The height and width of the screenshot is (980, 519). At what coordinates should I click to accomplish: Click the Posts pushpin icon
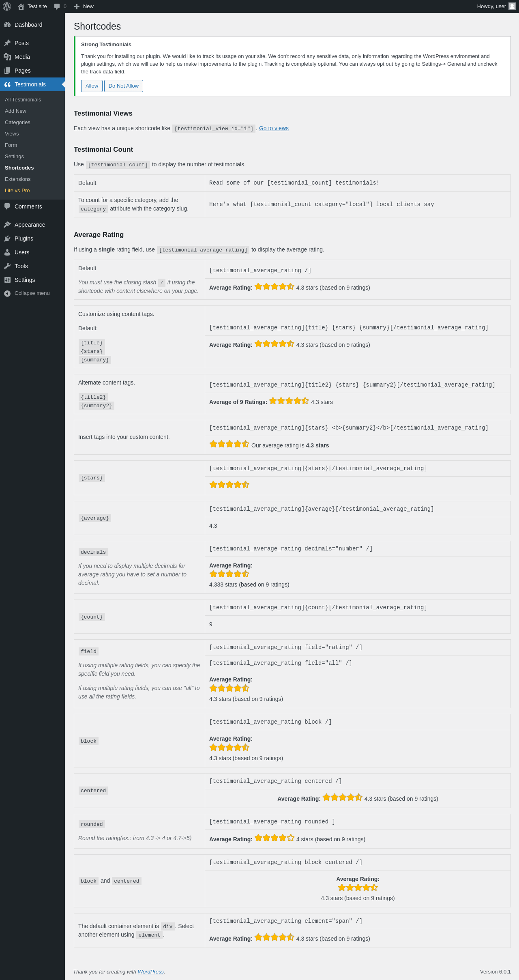[x=7, y=43]
